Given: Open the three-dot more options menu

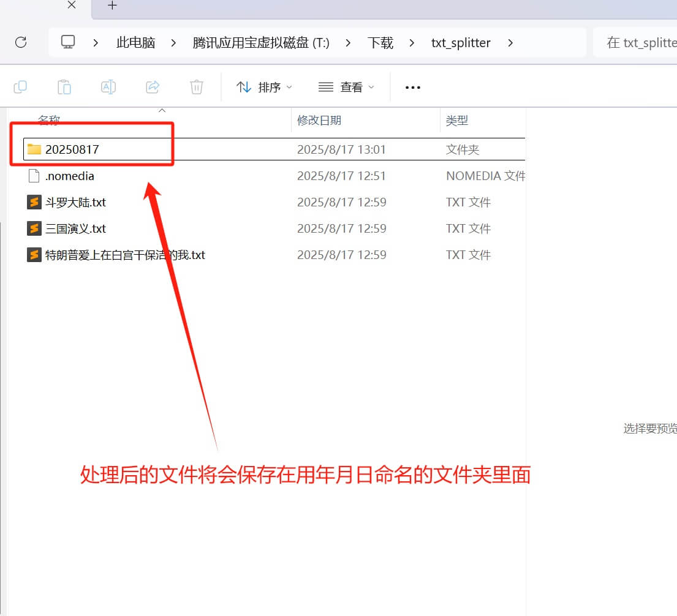Looking at the screenshot, I should 413,87.
